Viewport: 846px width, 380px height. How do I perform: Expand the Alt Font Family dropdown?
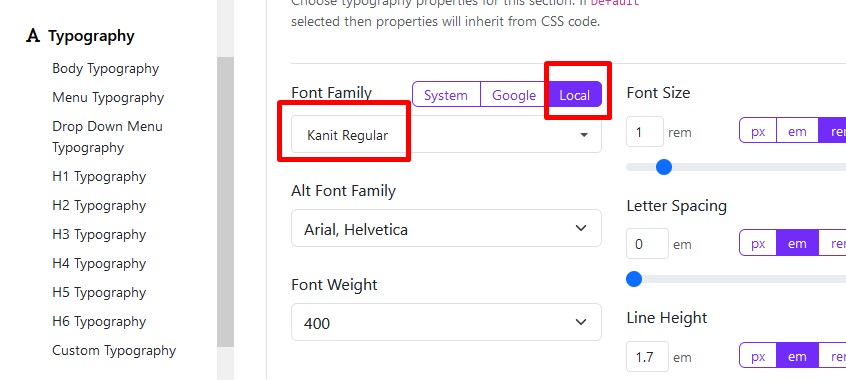coord(446,228)
